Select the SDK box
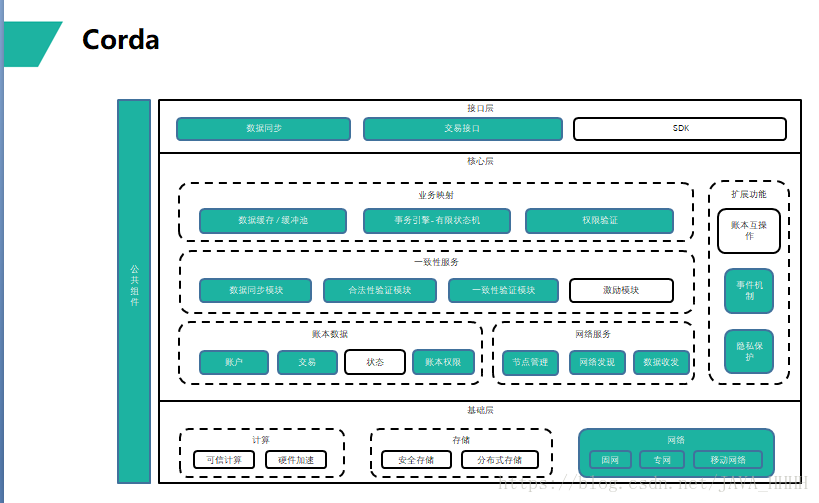Image resolution: width=819 pixels, height=503 pixels. pyautogui.click(x=680, y=128)
